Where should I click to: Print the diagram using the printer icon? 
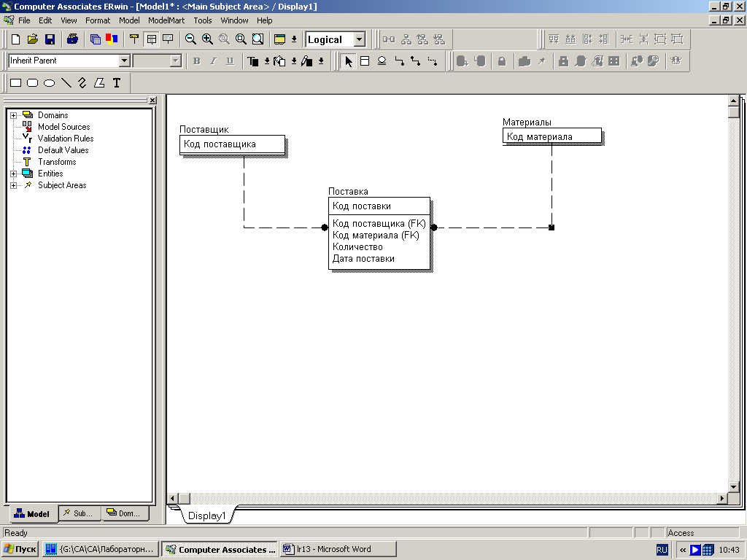pyautogui.click(x=72, y=39)
